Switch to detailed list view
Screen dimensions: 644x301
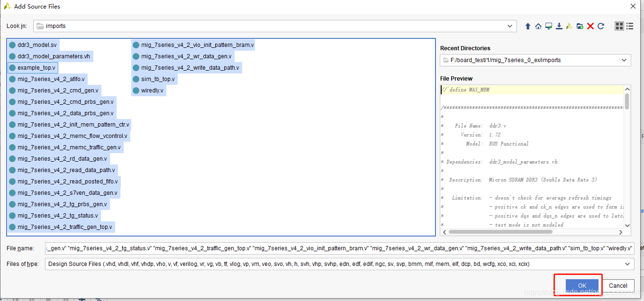[630, 26]
